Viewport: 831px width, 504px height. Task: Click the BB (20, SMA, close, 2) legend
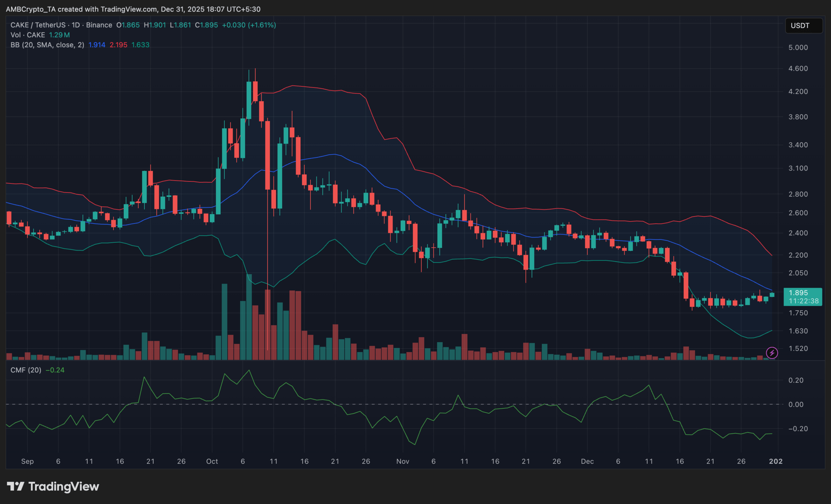pyautogui.click(x=47, y=45)
